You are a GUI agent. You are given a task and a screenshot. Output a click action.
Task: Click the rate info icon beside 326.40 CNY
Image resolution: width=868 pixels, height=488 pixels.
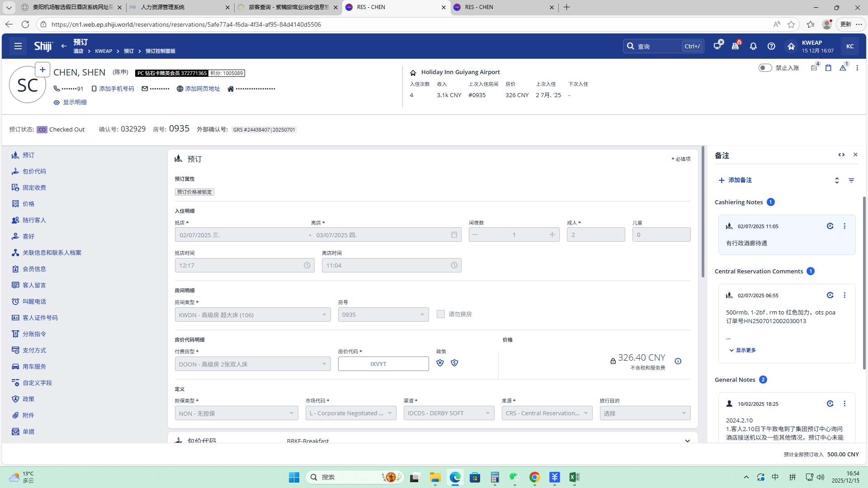click(678, 361)
